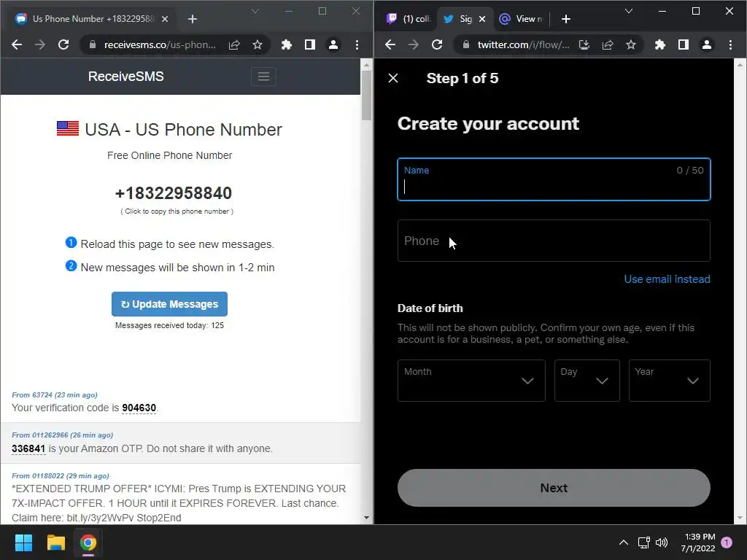Open the Windows Start menu

click(x=23, y=542)
